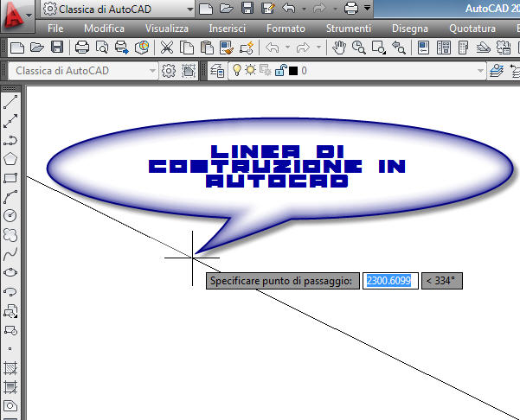Select the Polygon tool
Image resolution: width=520 pixels, height=420 pixels.
[10, 159]
